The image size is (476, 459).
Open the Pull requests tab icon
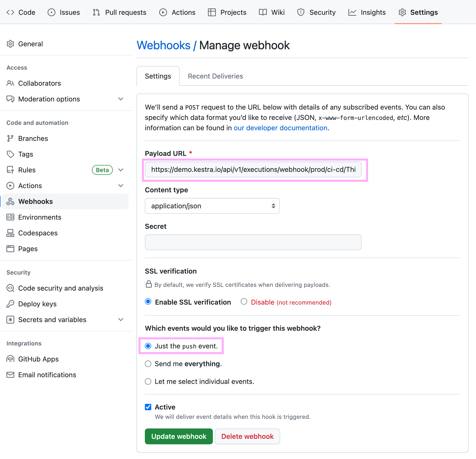click(x=96, y=12)
